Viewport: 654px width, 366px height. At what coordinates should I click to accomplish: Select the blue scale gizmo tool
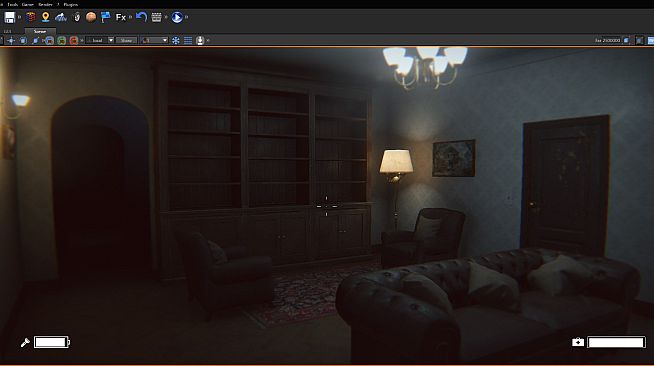tap(35, 40)
